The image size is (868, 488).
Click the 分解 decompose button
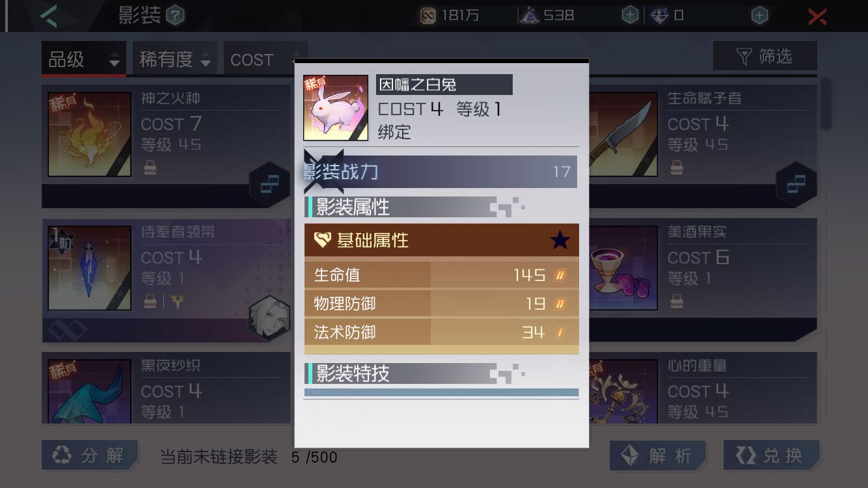[x=90, y=455]
